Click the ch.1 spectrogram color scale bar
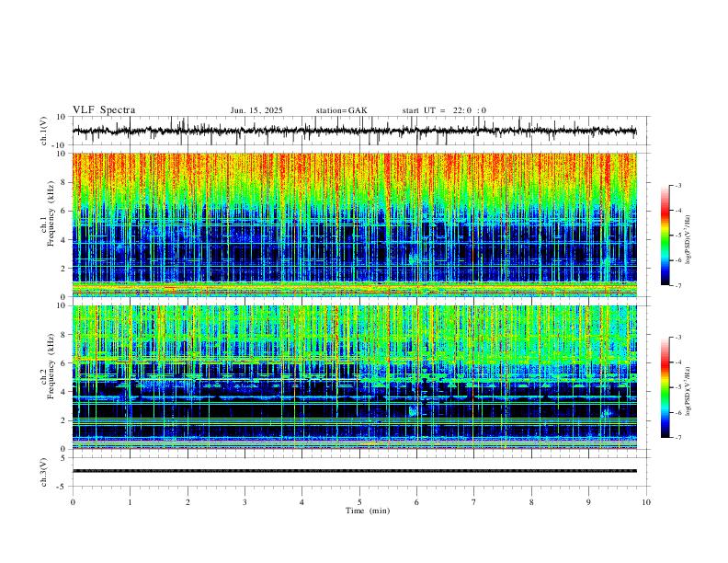 tap(665, 236)
